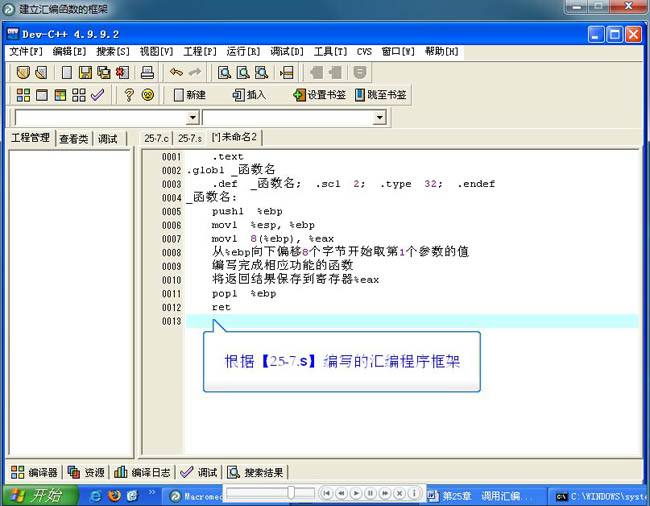Open the 视图[V] menu
This screenshot has width=650, height=506.
(x=156, y=51)
